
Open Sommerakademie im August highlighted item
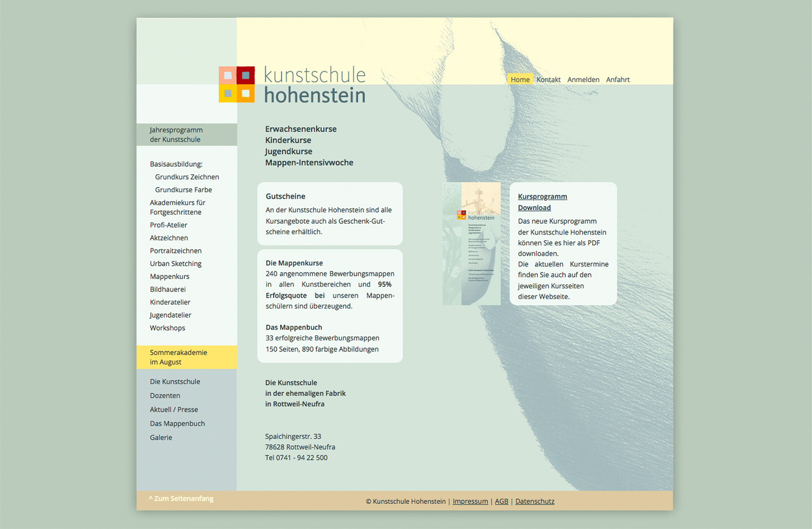coord(178,357)
